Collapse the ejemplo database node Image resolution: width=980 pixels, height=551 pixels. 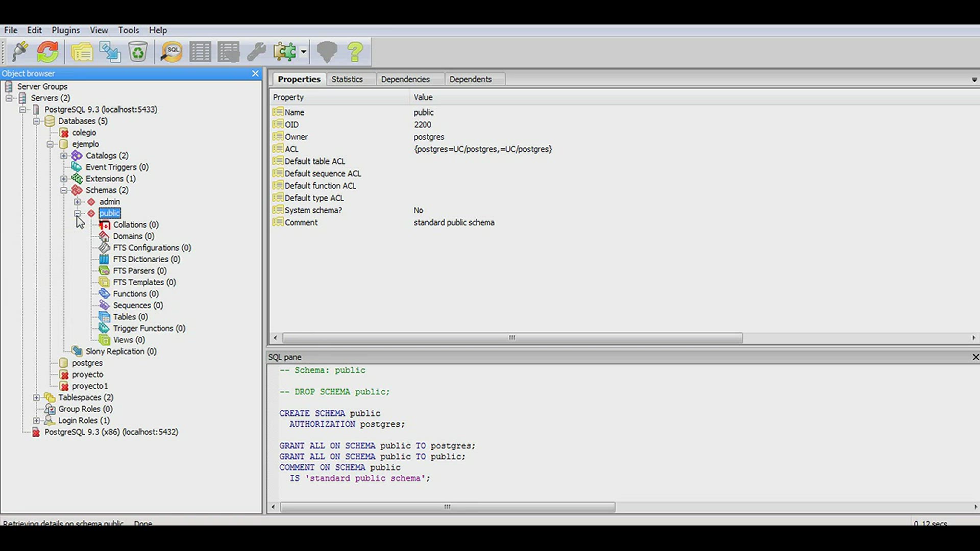tap(50, 144)
